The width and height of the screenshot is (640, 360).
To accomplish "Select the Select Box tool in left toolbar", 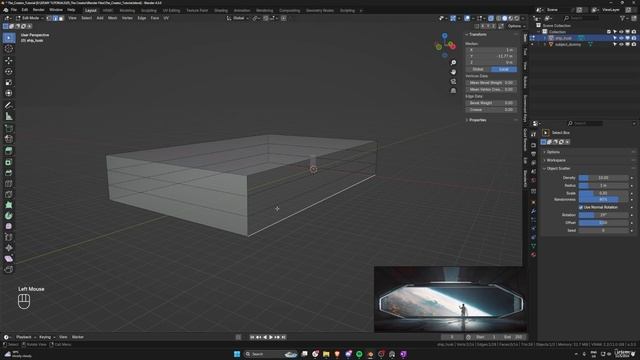I will coord(9,38).
